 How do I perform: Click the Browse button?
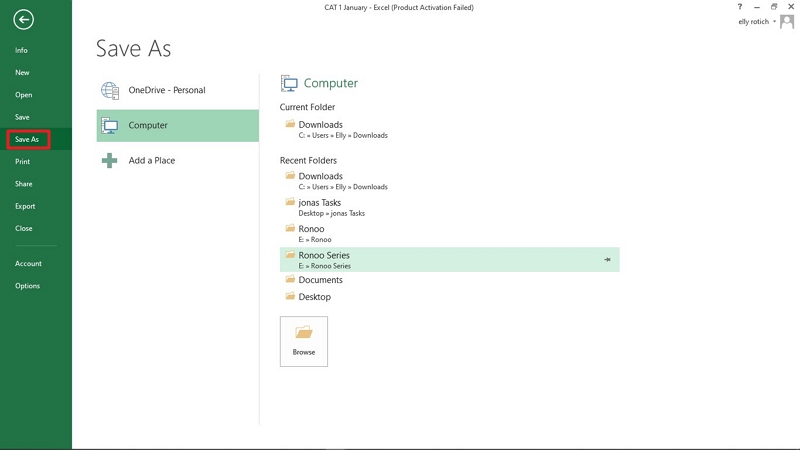coord(304,341)
